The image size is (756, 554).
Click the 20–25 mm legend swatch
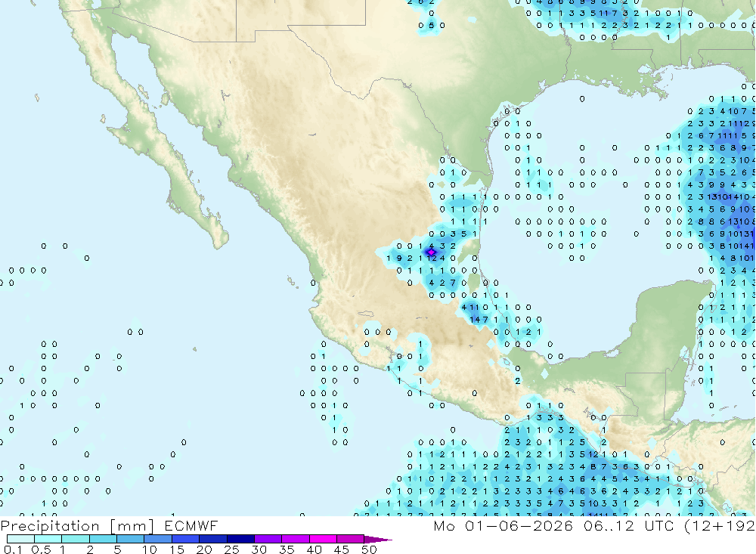(x=212, y=539)
